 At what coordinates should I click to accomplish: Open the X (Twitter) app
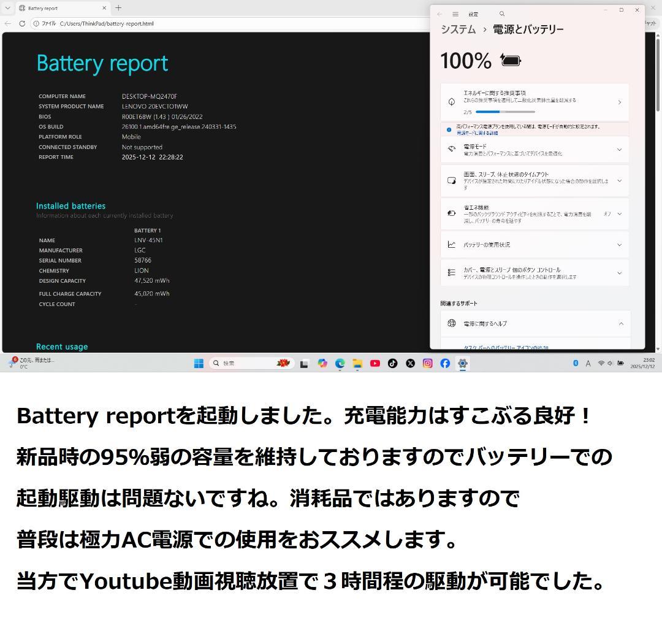(409, 363)
